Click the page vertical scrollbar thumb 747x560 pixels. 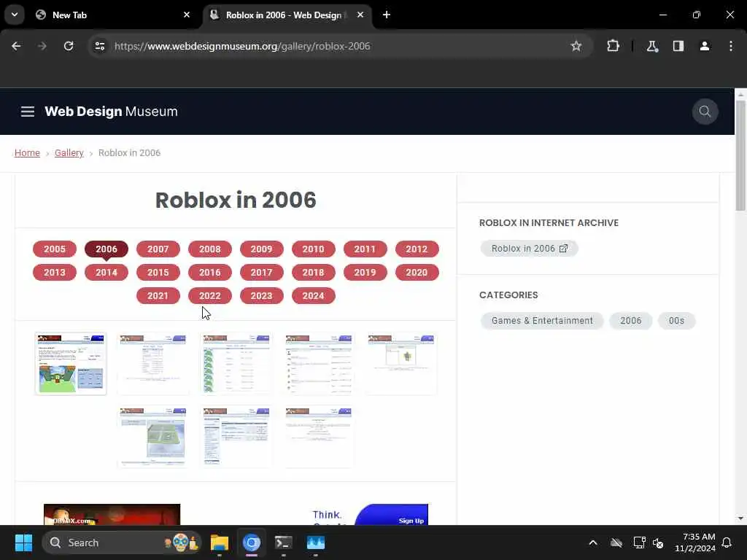tap(740, 155)
